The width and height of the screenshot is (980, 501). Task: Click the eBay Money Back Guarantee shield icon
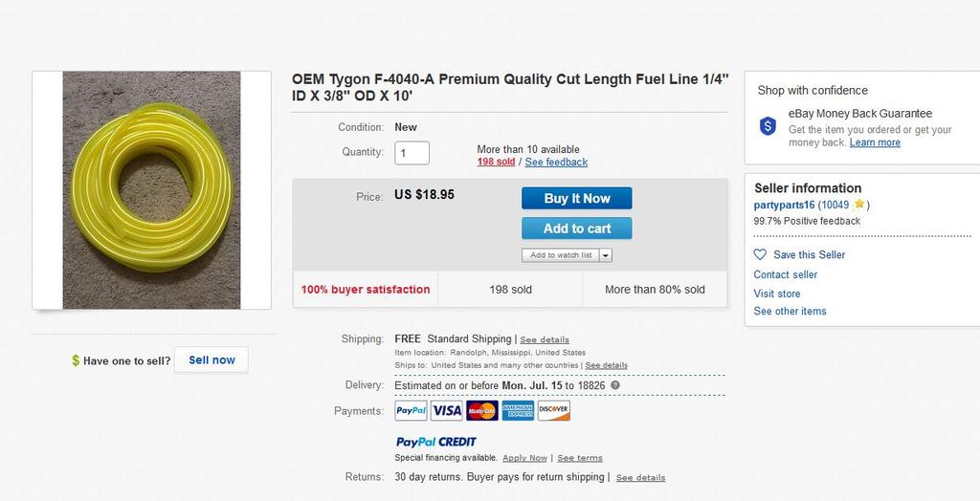point(768,126)
